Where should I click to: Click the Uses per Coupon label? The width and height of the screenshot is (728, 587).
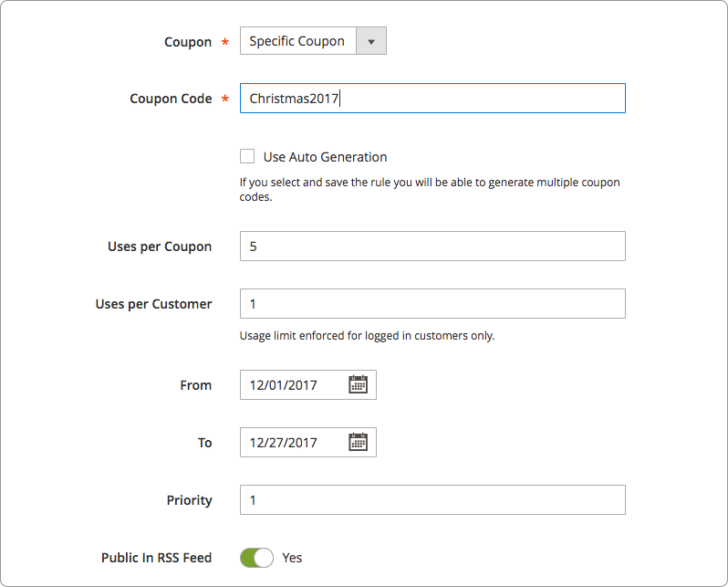coord(160,246)
